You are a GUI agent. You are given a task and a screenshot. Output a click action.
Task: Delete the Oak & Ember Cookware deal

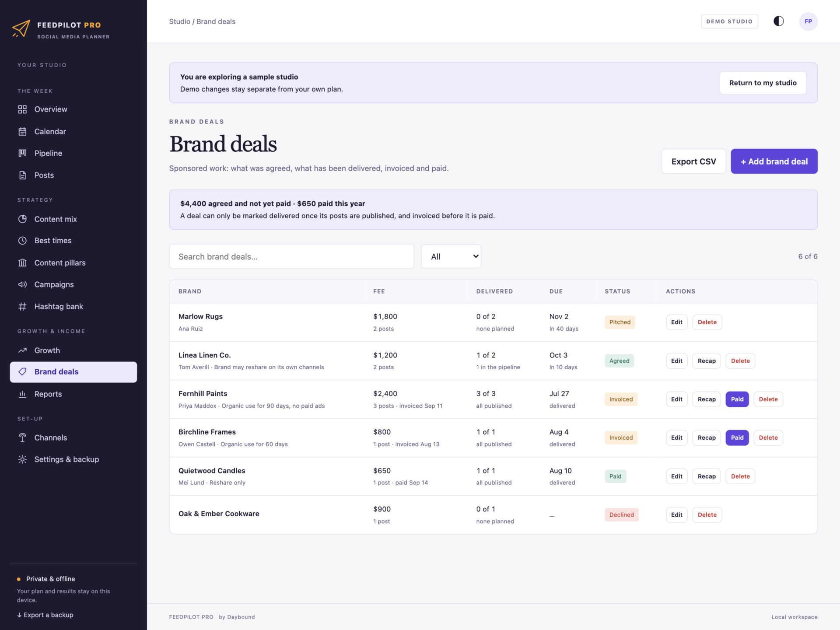(707, 514)
